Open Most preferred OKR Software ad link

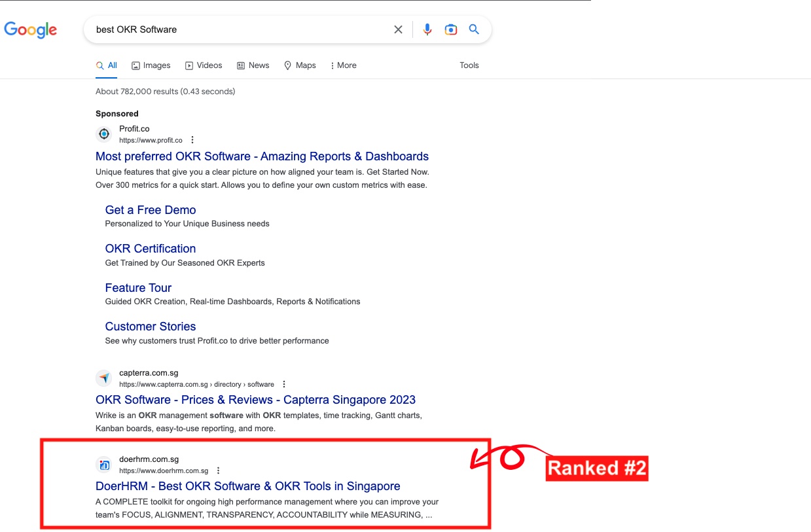(x=262, y=156)
